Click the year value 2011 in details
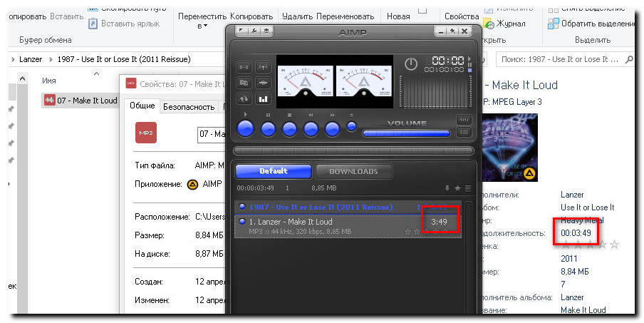This screenshot has width=644, height=323. 568,259
